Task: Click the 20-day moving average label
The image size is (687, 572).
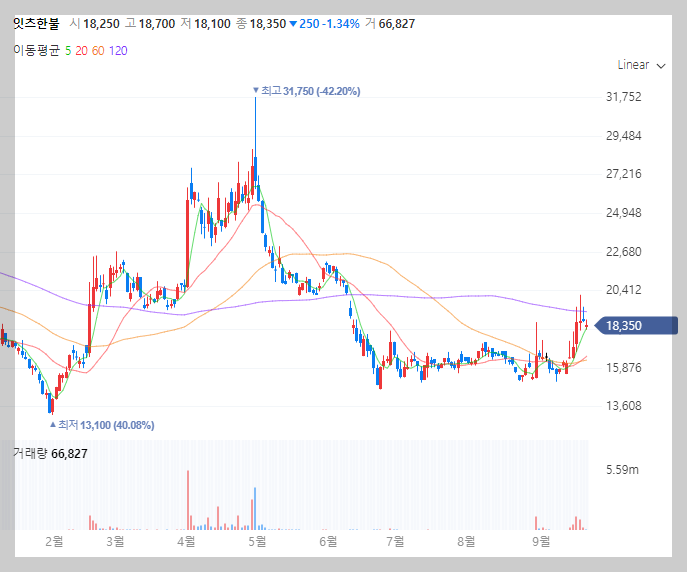Action: pyautogui.click(x=81, y=51)
